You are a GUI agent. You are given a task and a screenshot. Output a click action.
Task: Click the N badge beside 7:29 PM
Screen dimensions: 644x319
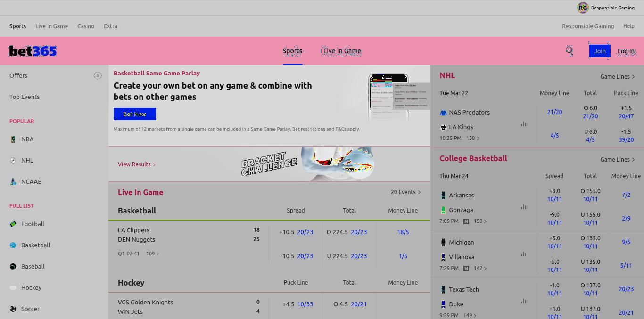click(466, 268)
